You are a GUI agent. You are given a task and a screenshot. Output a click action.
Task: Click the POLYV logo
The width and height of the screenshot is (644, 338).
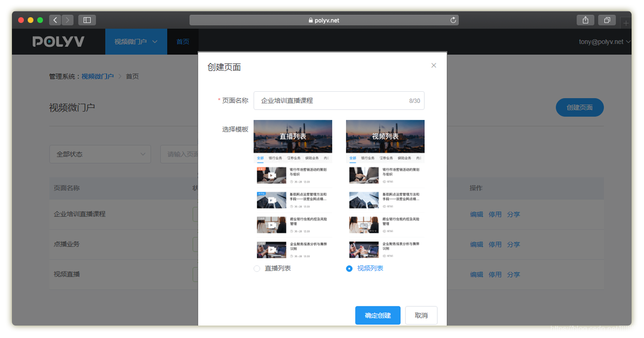coord(58,42)
